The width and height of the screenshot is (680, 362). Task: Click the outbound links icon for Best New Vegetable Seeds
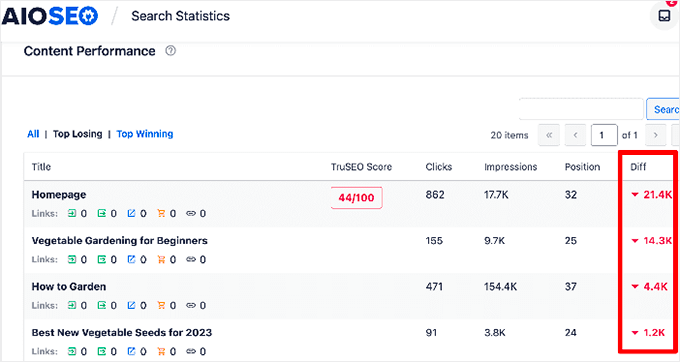[x=101, y=351]
